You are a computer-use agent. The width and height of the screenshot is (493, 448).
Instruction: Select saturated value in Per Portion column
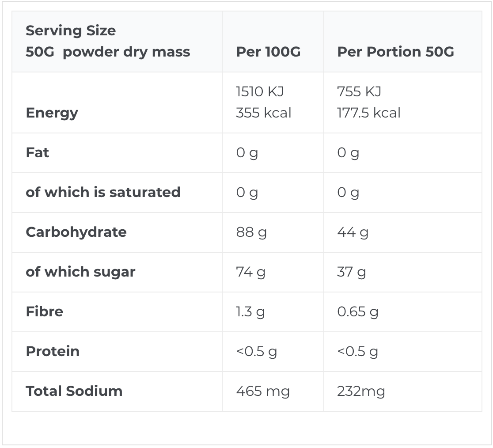point(348,193)
